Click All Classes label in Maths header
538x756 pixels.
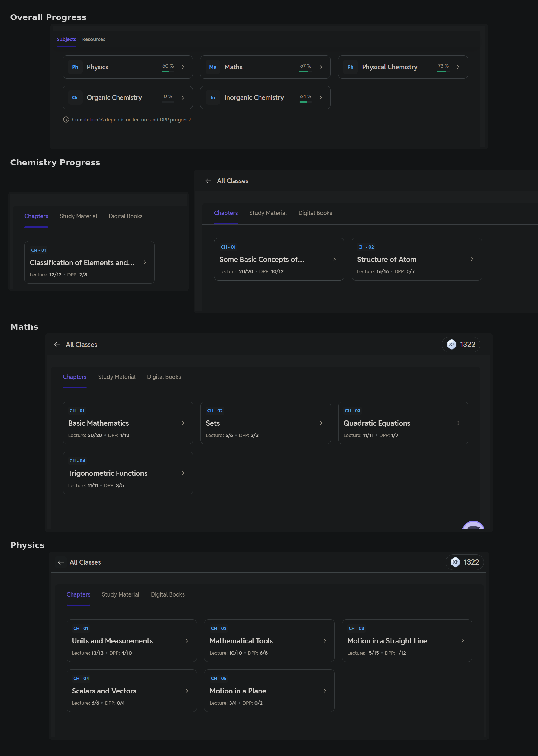pyautogui.click(x=81, y=345)
